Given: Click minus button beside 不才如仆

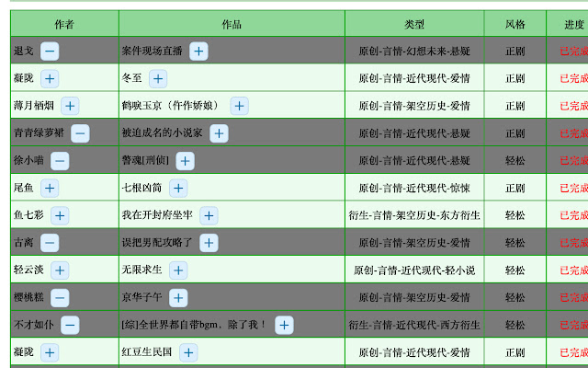Looking at the screenshot, I should (70, 325).
